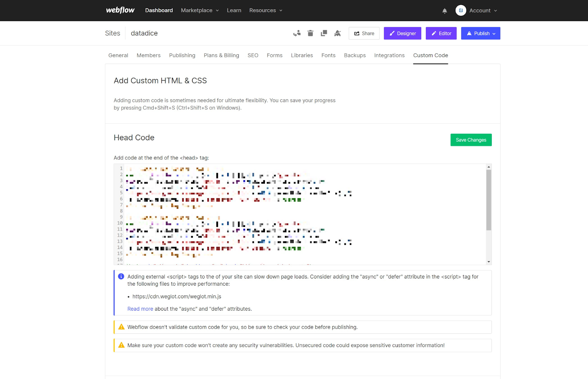
Task: Open notifications via the bell icon
Action: tap(444, 11)
